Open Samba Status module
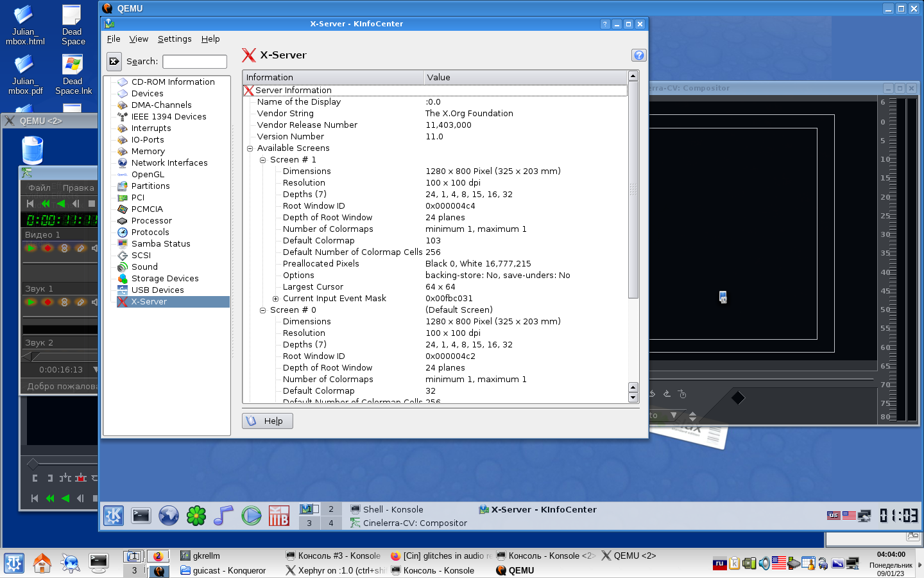This screenshot has height=578, width=924. tap(160, 244)
